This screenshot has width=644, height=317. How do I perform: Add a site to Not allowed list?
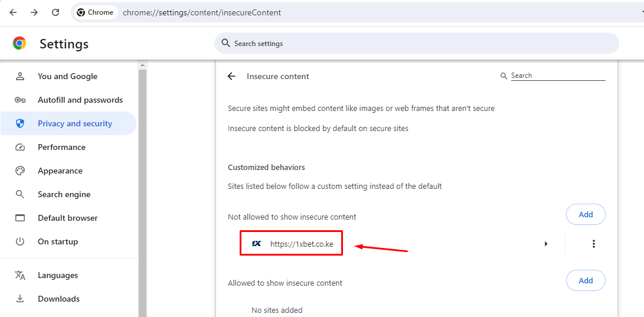point(586,214)
